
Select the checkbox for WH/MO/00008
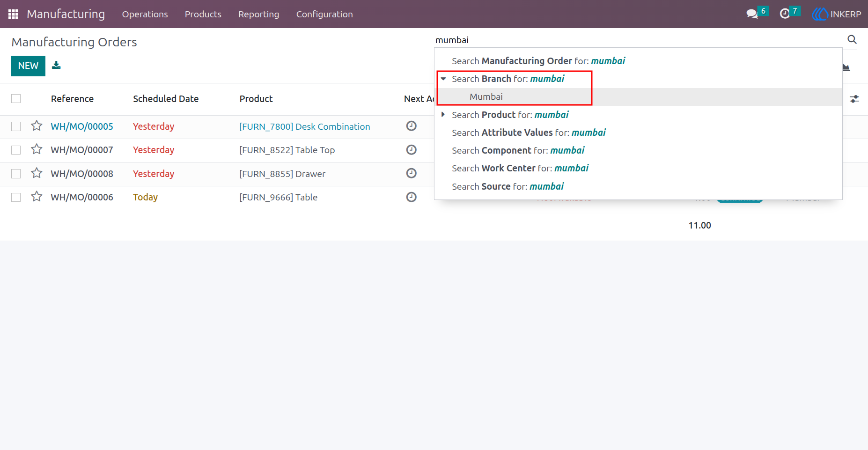(16, 174)
